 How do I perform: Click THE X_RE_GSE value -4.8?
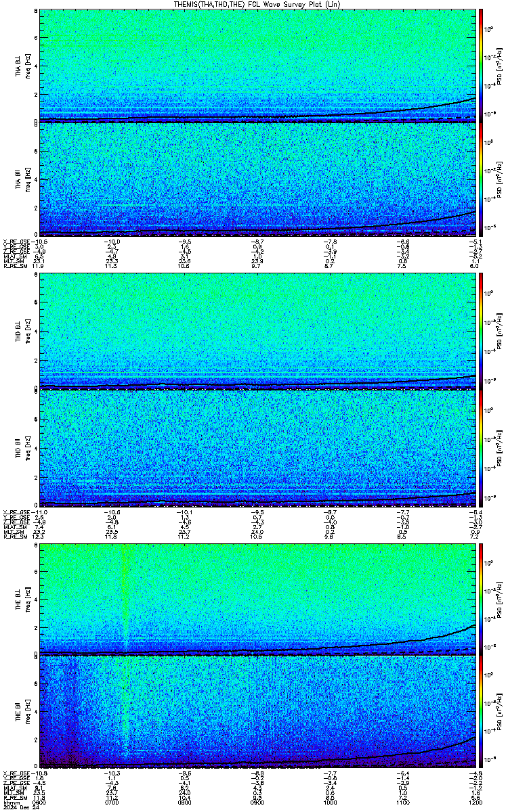[x=475, y=773]
